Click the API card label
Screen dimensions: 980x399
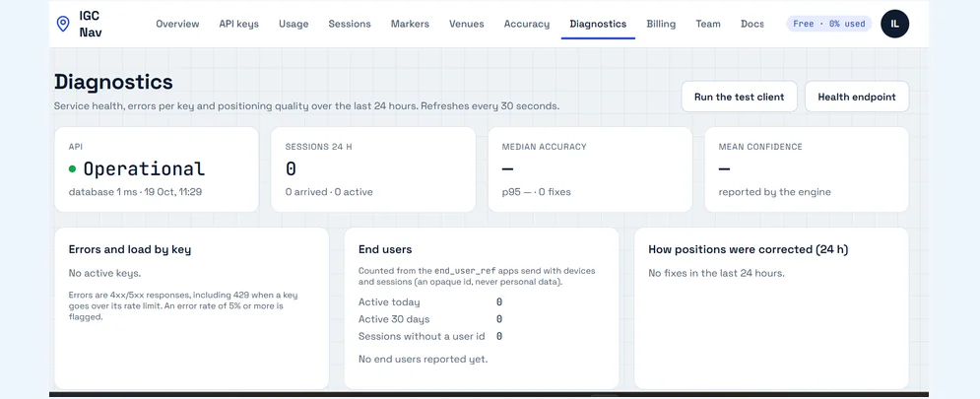(x=76, y=147)
